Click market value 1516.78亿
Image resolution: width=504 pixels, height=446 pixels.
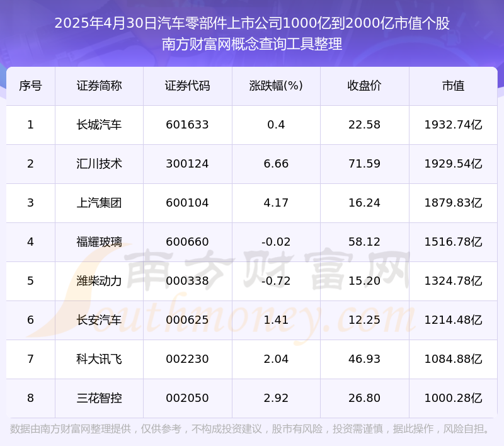(453, 242)
